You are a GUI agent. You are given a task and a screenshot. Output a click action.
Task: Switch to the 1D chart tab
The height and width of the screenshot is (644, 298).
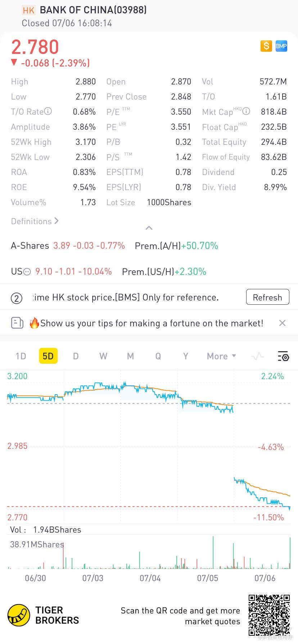tap(21, 356)
